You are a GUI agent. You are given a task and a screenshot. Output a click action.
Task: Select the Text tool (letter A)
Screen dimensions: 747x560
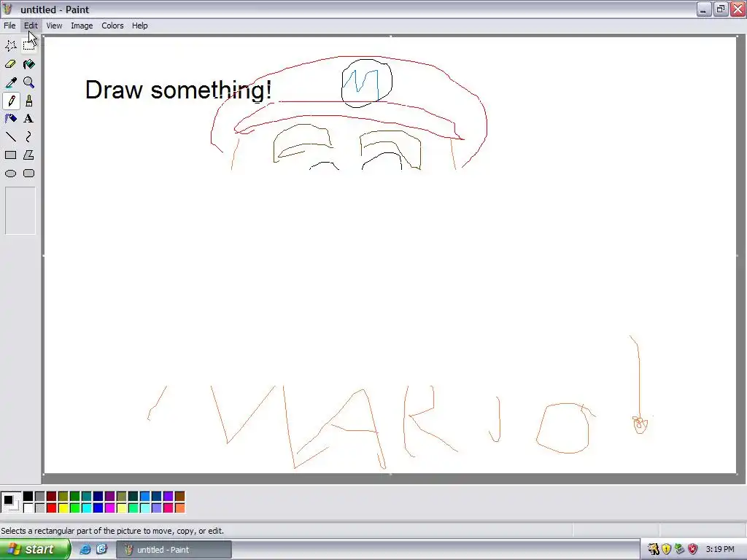pyautogui.click(x=28, y=119)
